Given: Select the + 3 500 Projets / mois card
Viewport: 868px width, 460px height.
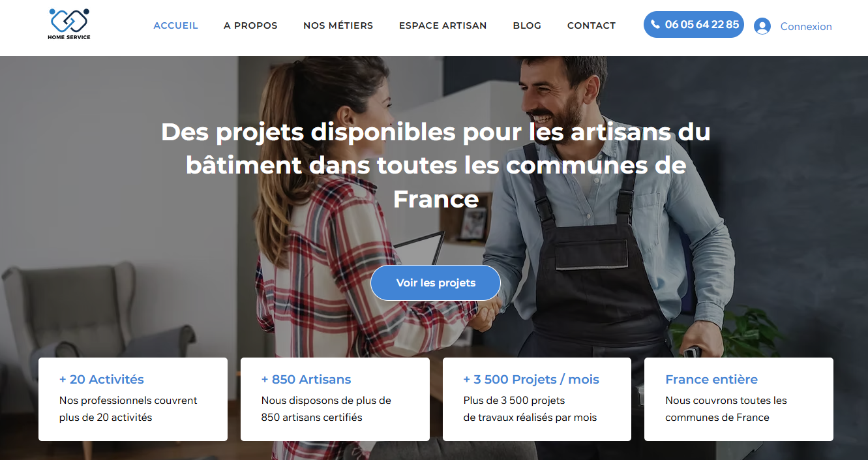Looking at the screenshot, I should (x=537, y=399).
